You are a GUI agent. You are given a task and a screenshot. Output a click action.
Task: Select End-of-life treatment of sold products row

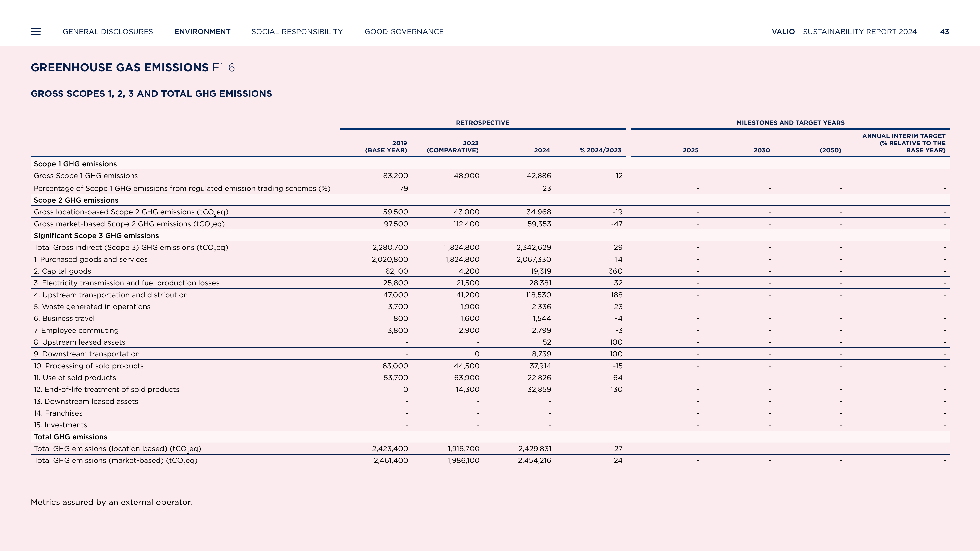(490, 389)
